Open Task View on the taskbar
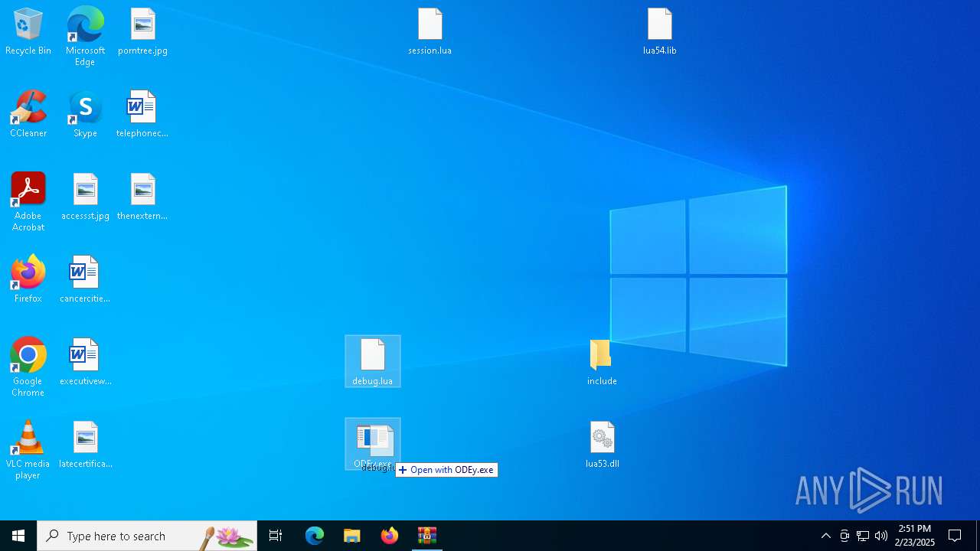The image size is (980, 551). point(276,536)
